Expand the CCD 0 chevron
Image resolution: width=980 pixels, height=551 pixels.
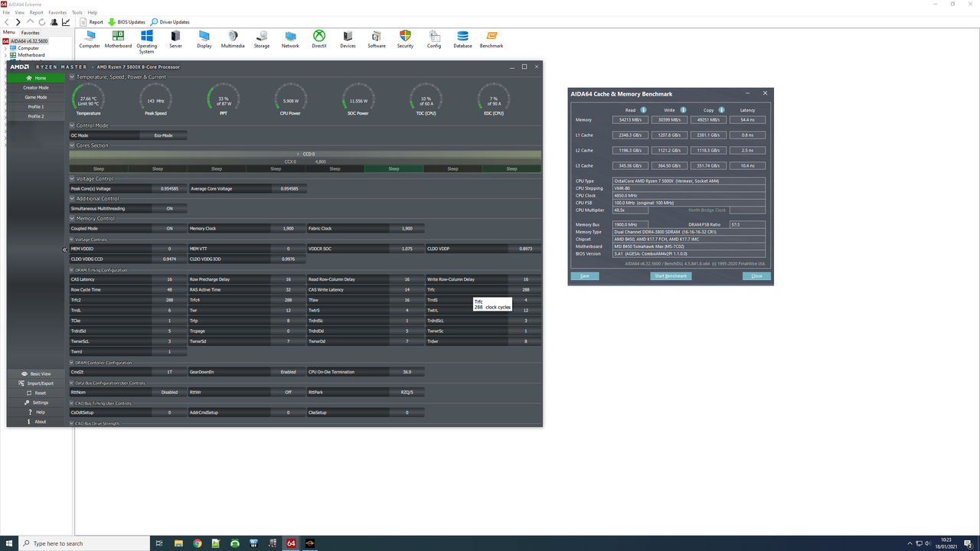pyautogui.click(x=299, y=154)
